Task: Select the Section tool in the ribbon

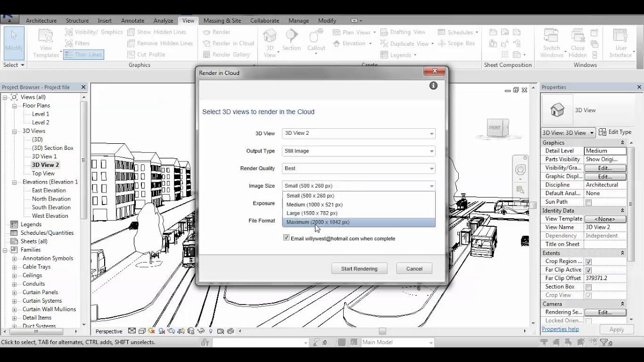Action: click(x=291, y=40)
